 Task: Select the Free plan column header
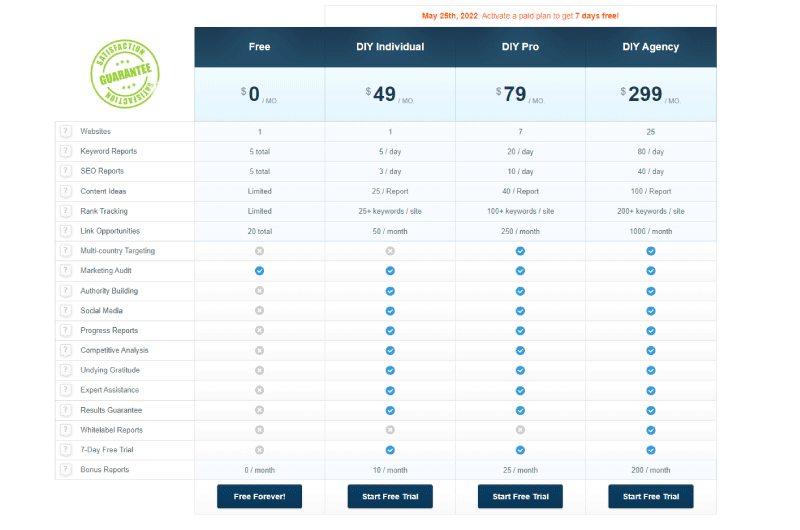click(260, 47)
